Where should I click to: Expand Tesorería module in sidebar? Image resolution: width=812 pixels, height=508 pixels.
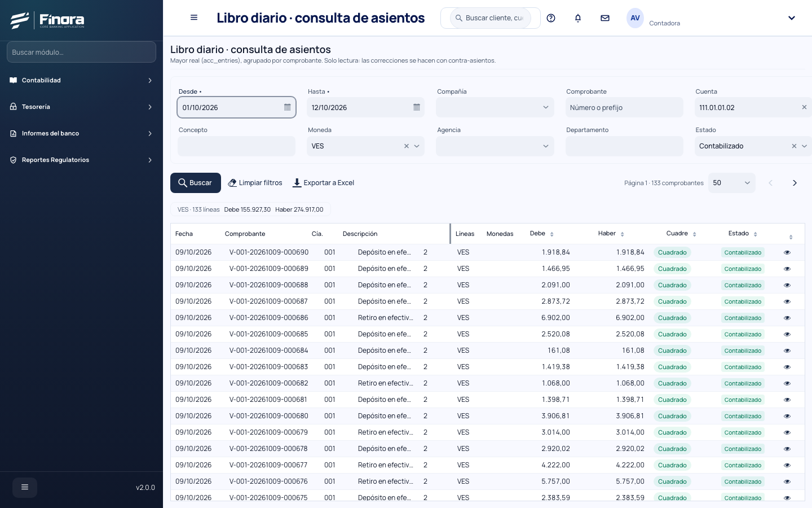click(x=81, y=107)
